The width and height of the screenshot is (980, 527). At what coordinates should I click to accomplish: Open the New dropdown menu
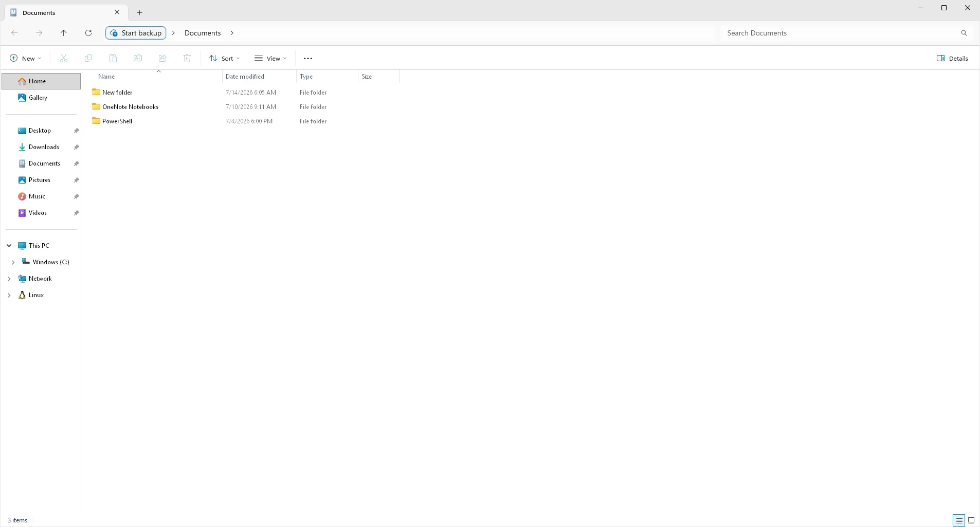pos(26,59)
